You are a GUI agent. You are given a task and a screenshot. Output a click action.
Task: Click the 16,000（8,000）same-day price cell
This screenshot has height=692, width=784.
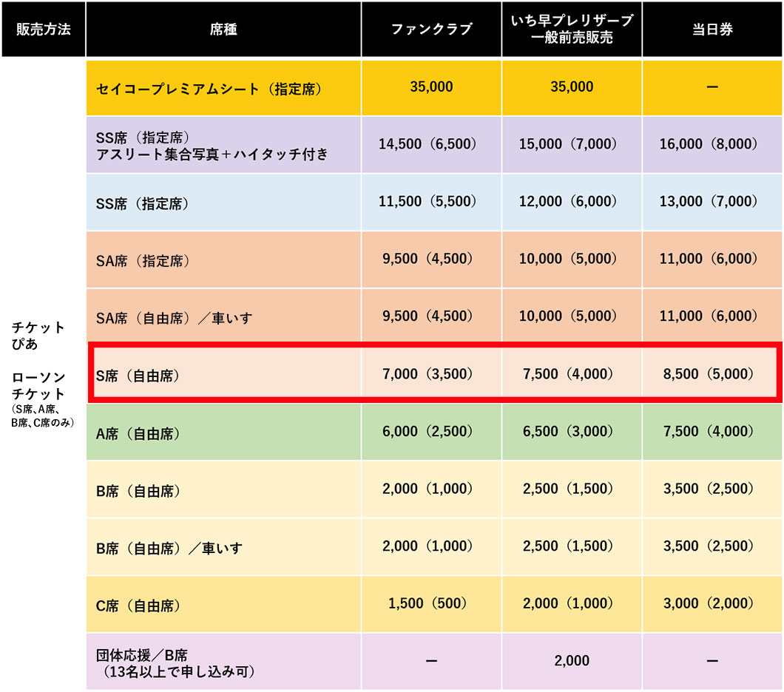(x=712, y=144)
